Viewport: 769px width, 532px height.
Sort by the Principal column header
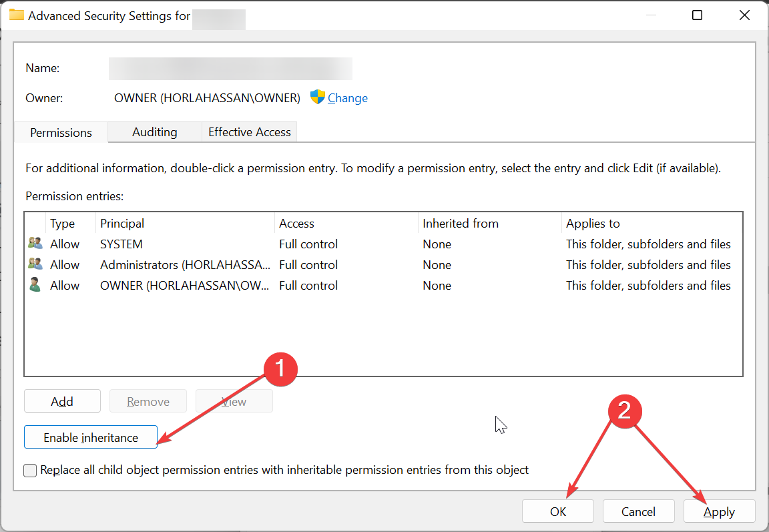(x=122, y=224)
